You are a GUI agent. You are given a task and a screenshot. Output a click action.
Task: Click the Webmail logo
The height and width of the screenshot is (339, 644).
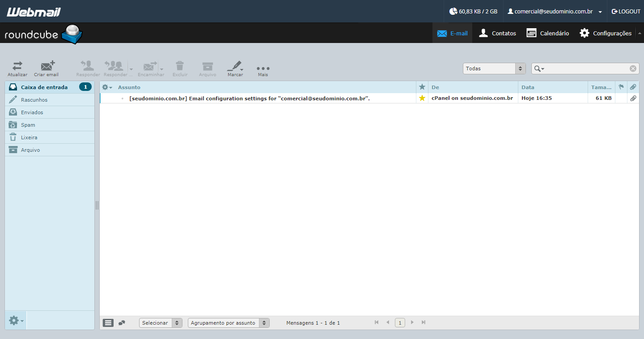click(x=34, y=12)
